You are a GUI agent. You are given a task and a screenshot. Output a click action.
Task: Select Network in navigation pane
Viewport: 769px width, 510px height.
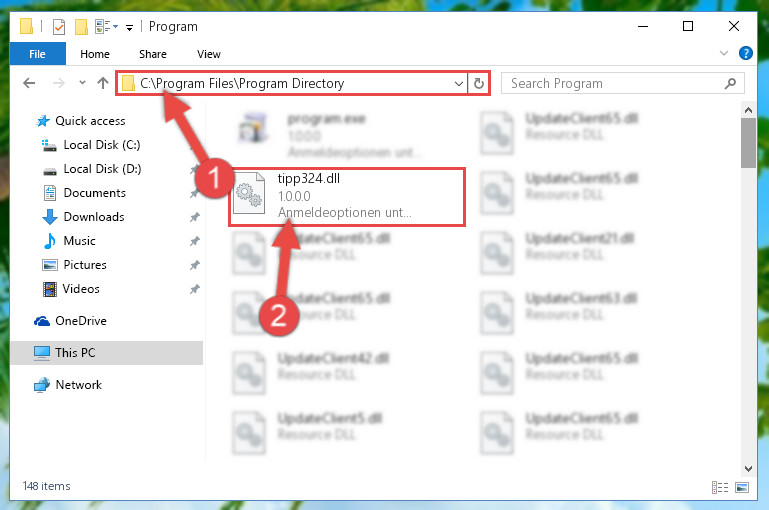(x=68, y=385)
